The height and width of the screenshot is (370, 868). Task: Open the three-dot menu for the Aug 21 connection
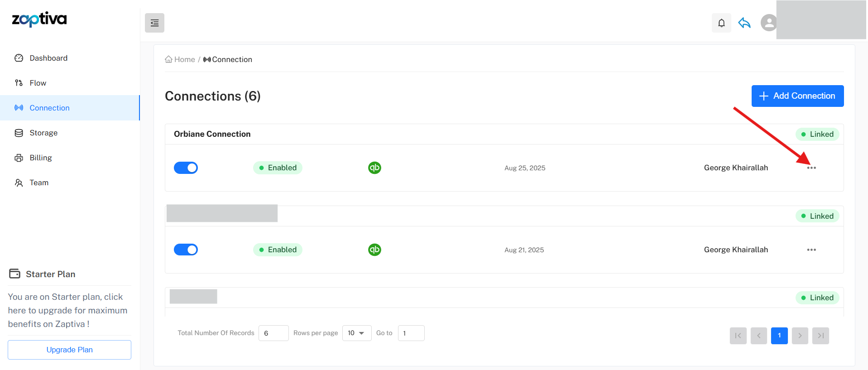811,250
